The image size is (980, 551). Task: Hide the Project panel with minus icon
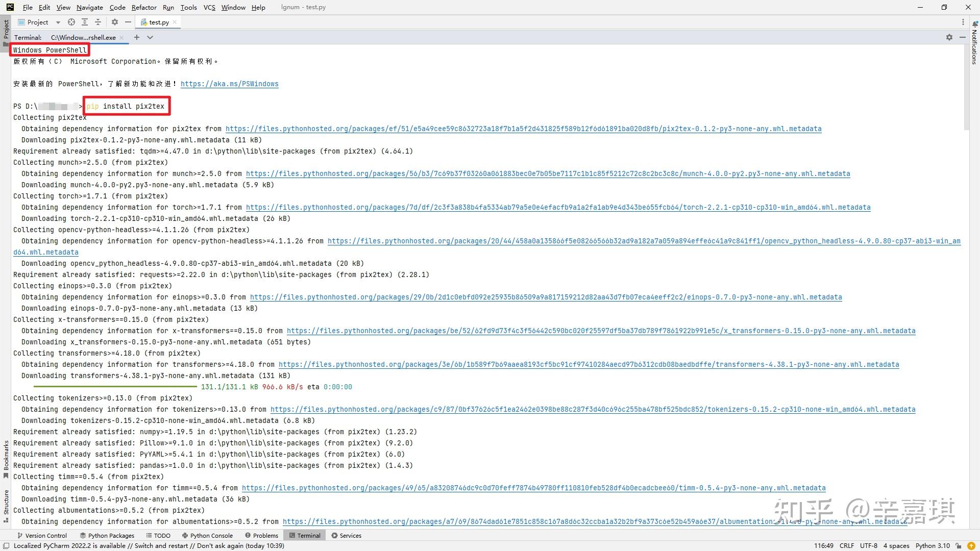128,22
